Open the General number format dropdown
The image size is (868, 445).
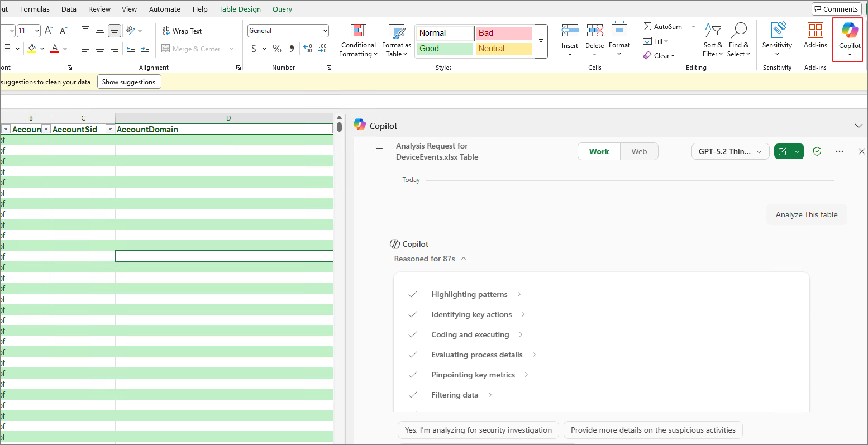click(x=326, y=31)
